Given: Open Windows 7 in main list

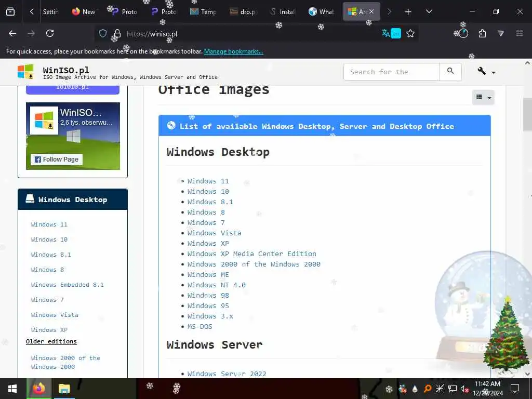Looking at the screenshot, I should pyautogui.click(x=206, y=223).
